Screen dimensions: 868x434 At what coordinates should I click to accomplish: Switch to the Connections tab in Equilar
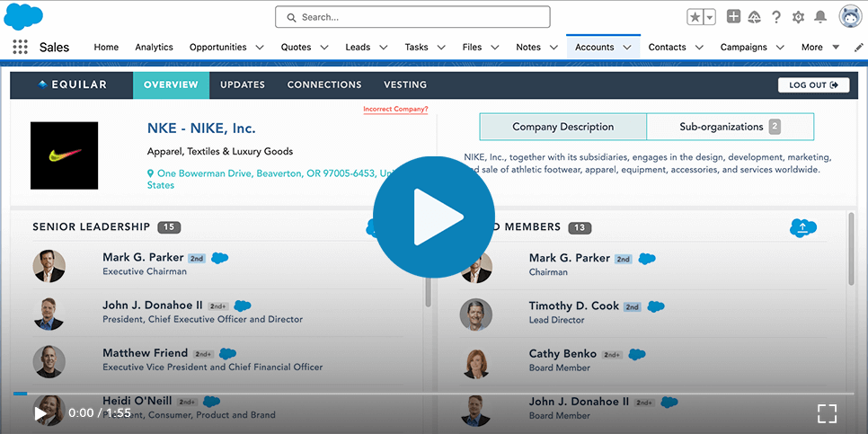[x=324, y=85]
